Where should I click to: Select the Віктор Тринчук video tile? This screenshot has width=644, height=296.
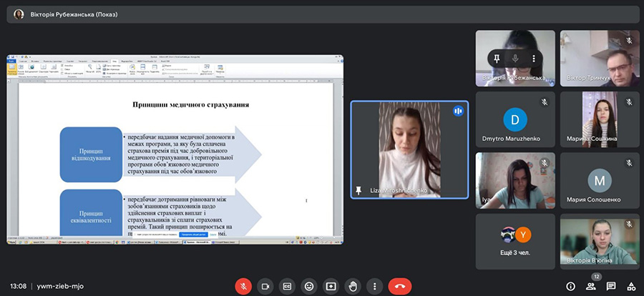(600, 59)
